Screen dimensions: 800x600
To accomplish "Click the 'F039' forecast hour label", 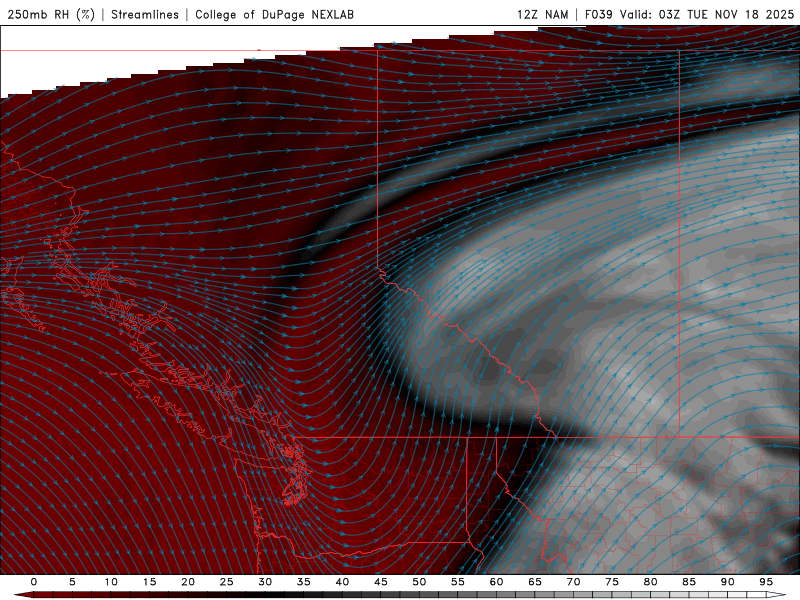I will pos(598,14).
